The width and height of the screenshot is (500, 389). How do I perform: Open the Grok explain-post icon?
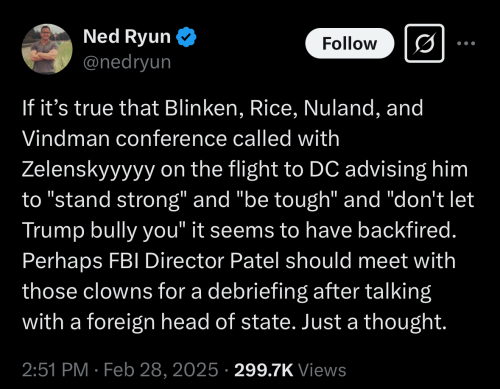424,43
